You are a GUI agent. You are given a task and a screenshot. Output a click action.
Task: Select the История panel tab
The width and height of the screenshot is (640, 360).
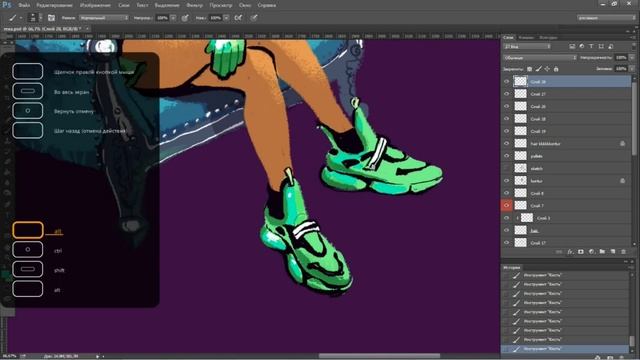pos(511,267)
